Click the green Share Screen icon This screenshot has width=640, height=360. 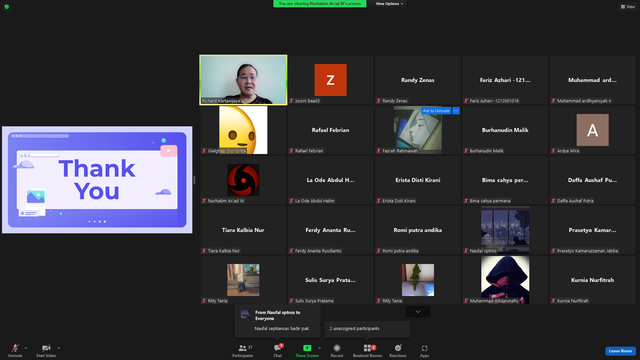[x=307, y=348]
